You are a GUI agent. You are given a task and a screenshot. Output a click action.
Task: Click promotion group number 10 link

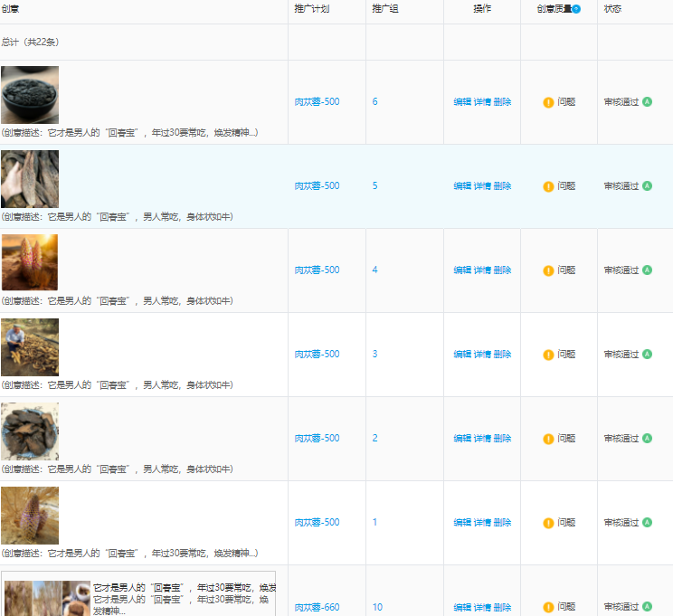[x=377, y=607]
